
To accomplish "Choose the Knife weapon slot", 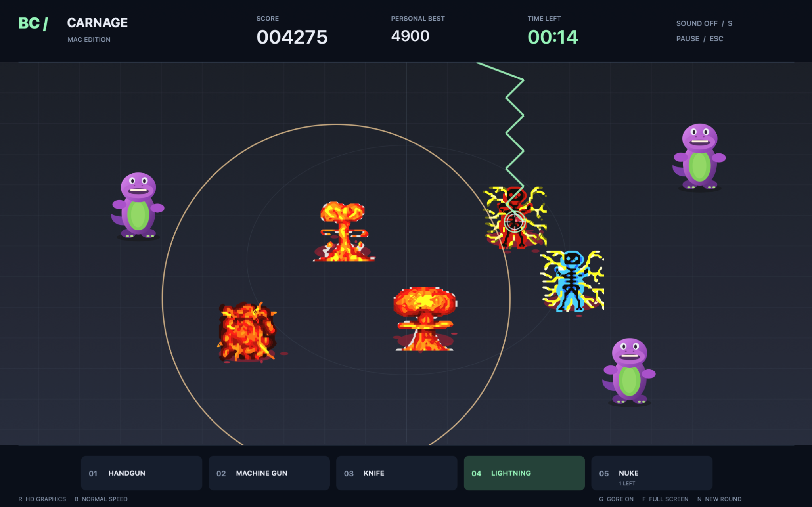I will (x=397, y=473).
